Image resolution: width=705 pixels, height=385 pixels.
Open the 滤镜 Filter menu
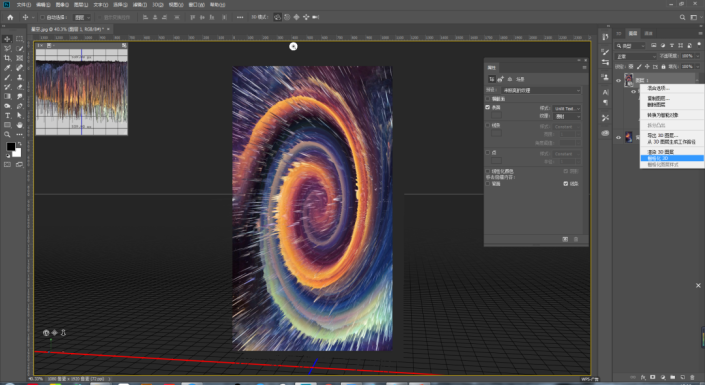pos(140,4)
